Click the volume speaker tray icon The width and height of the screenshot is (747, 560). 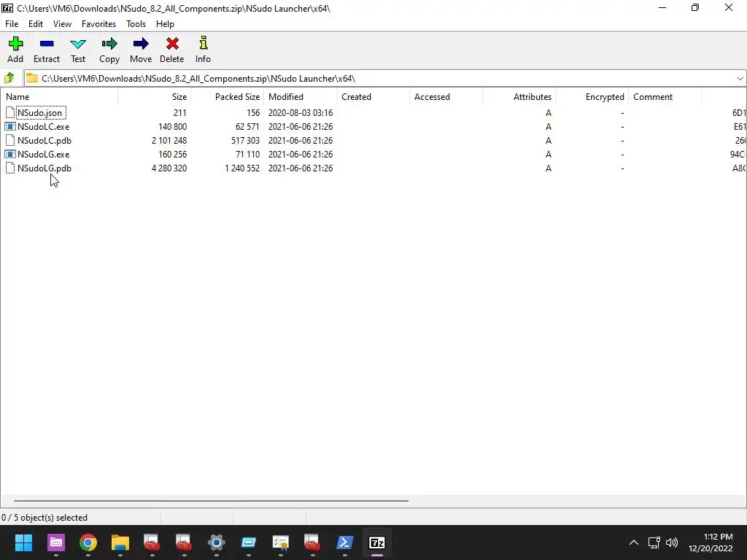[x=672, y=542]
